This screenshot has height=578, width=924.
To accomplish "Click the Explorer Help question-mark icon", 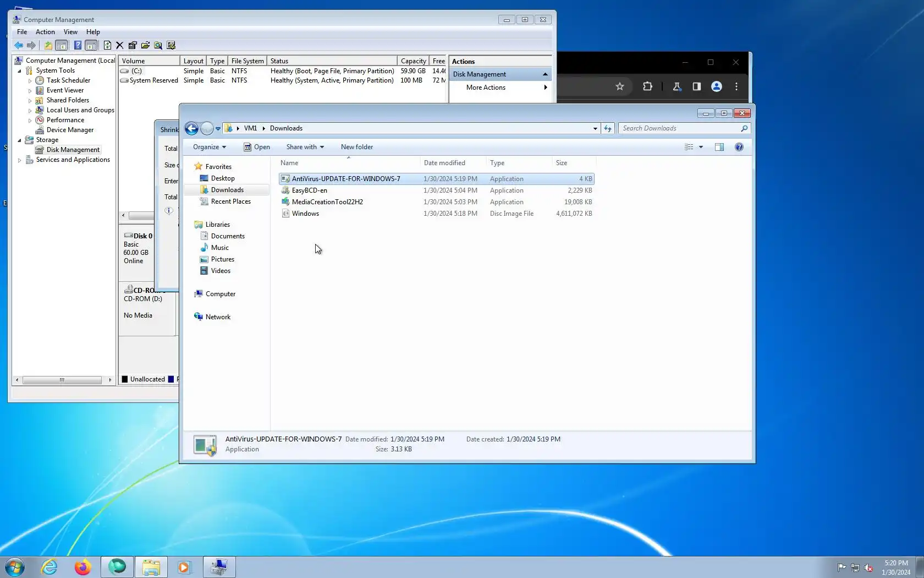I will click(x=739, y=147).
